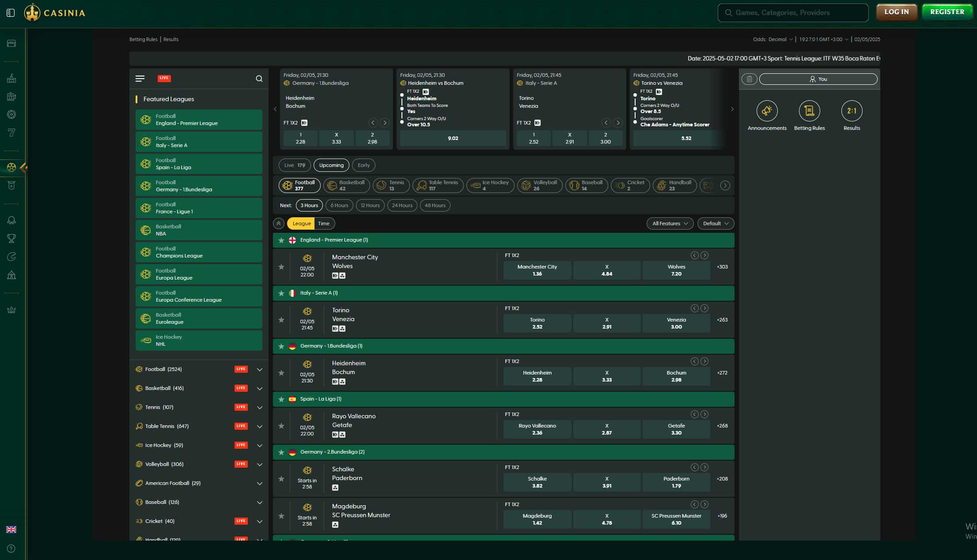Screen dimensions: 977x560
Task: Bet on draw X 3.91 for Schalke vs Paderborn
Action: (x=606, y=482)
